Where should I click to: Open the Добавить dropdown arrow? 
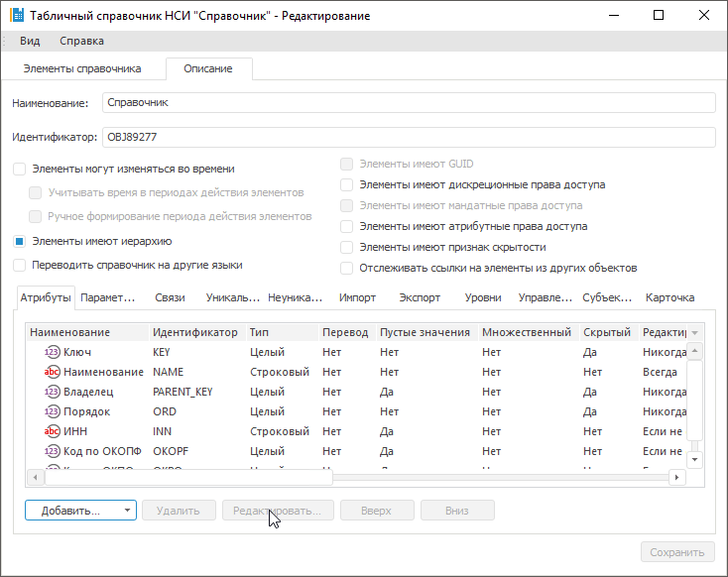[x=128, y=511]
